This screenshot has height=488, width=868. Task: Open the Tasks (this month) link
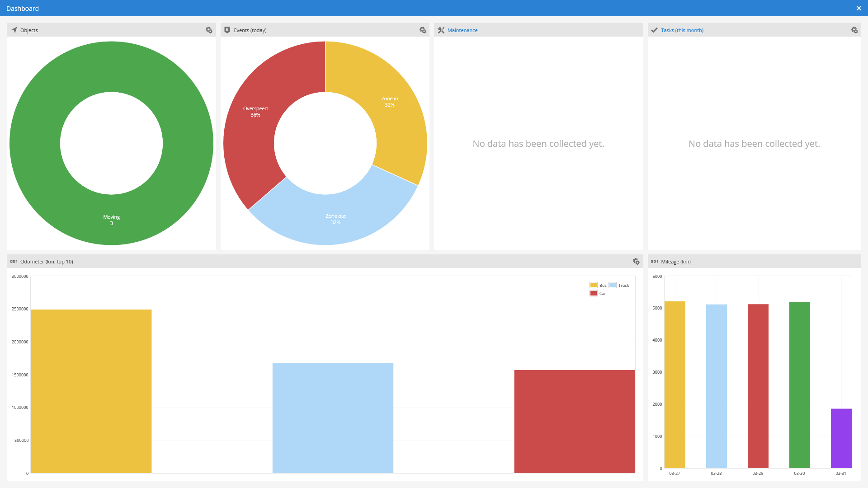tap(682, 30)
